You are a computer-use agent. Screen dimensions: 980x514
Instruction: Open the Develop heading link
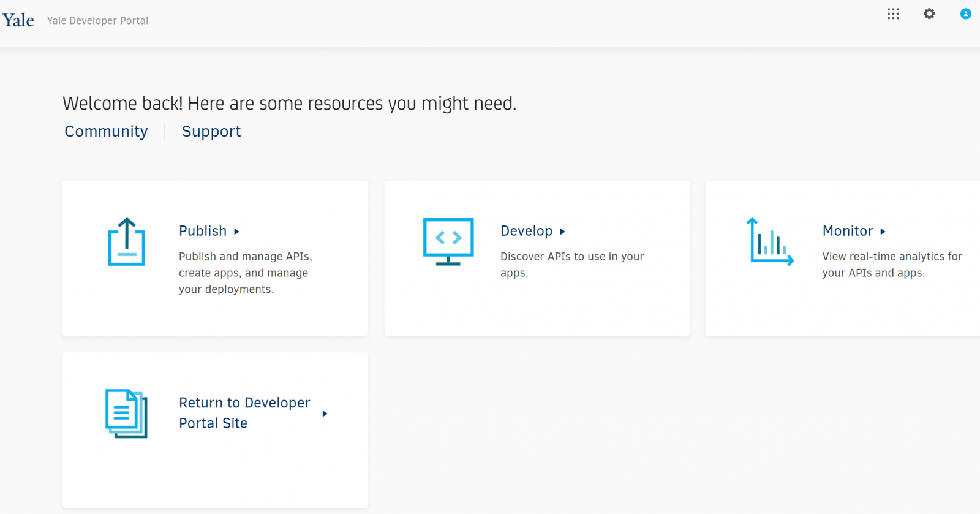[x=526, y=231]
